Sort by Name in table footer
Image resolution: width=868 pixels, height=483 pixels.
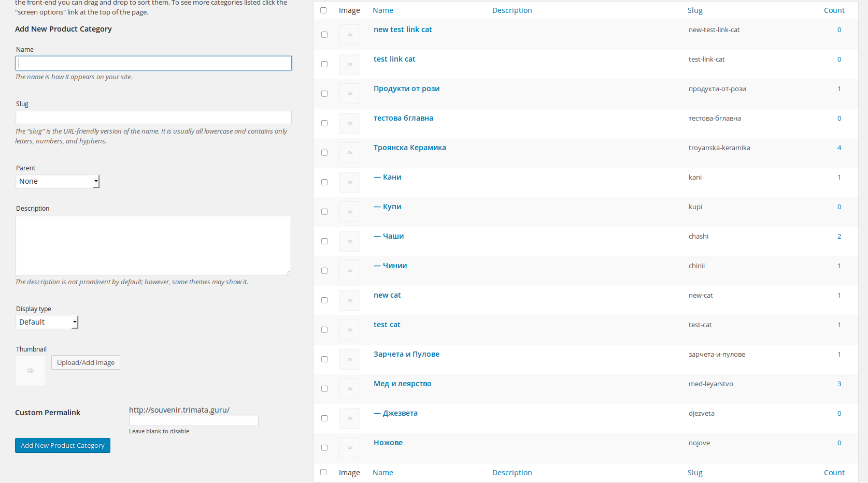click(383, 473)
